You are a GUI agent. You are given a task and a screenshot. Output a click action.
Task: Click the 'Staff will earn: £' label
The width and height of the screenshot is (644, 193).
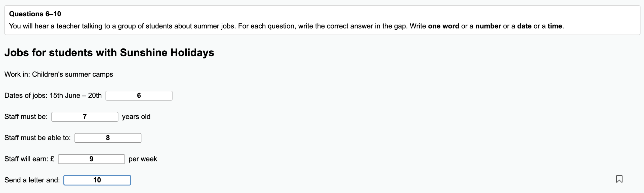pos(29,159)
